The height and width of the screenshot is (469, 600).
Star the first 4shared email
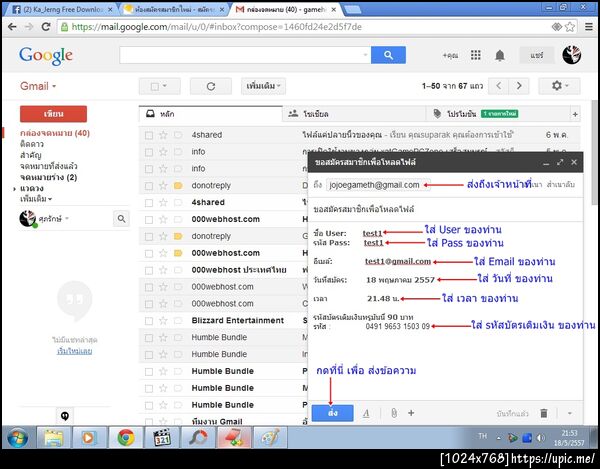163,135
